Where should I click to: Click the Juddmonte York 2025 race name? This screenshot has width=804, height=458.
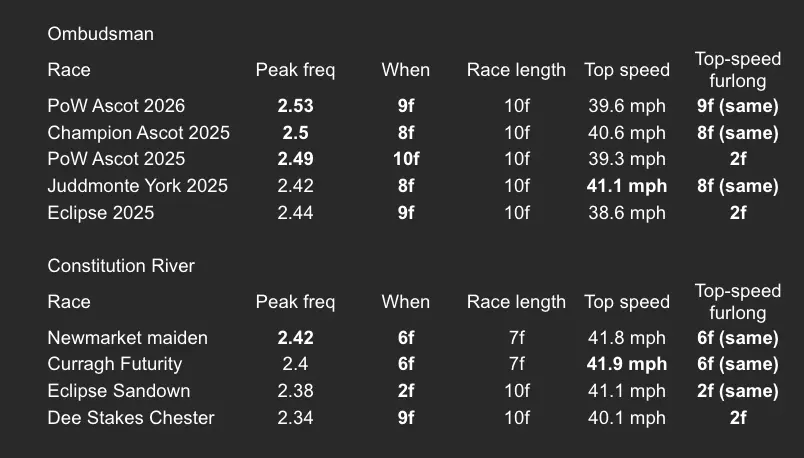pyautogui.click(x=137, y=186)
